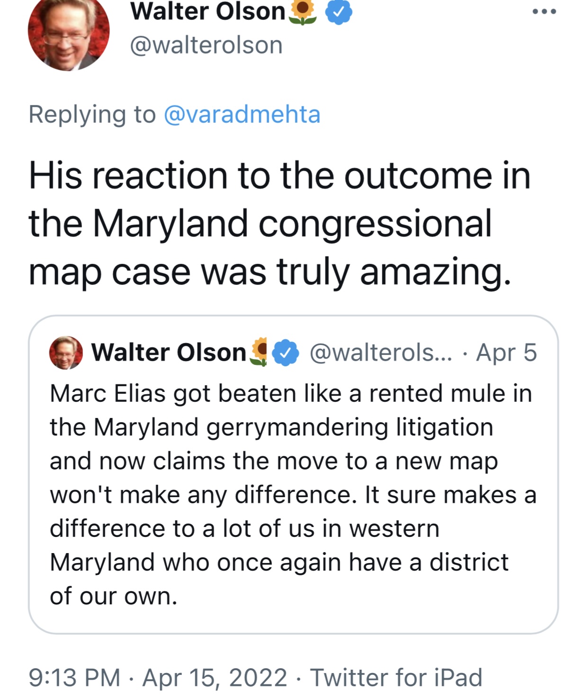Screen dimensions: 588x700
Task: Select the main tweet text about Maryland map
Action: (x=280, y=224)
